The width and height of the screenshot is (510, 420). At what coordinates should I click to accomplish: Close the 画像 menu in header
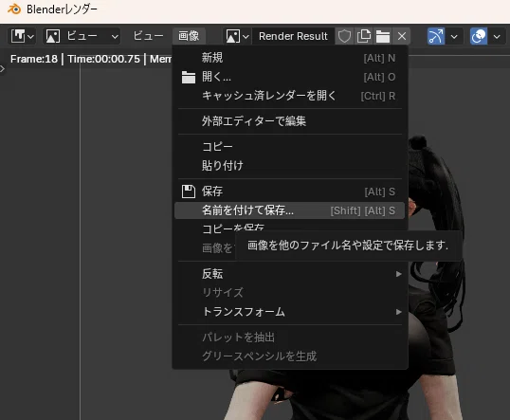click(189, 36)
